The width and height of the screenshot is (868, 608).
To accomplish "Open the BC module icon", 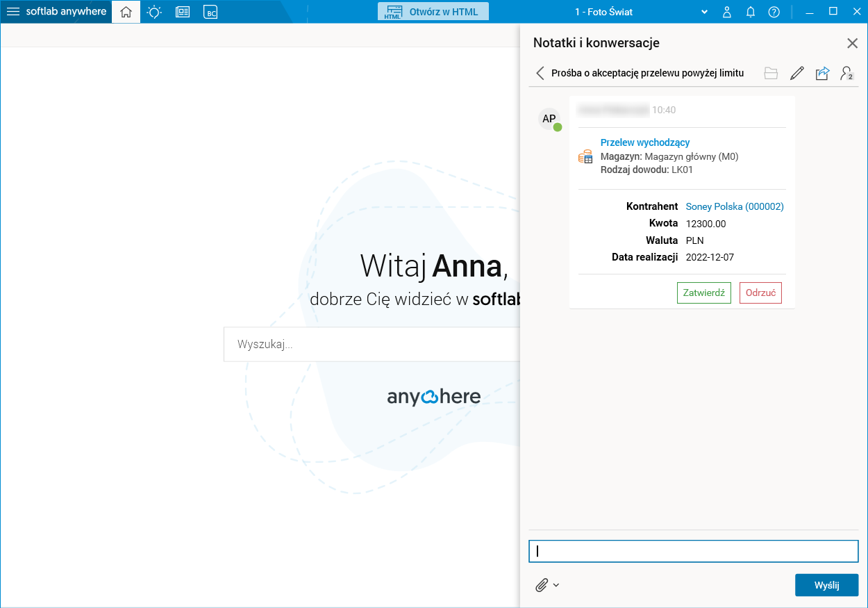I will coord(210,12).
